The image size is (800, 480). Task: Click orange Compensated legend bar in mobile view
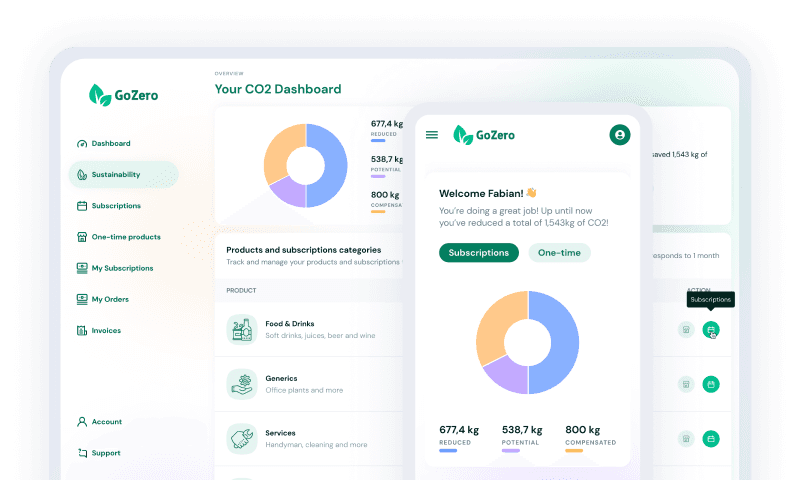[574, 451]
